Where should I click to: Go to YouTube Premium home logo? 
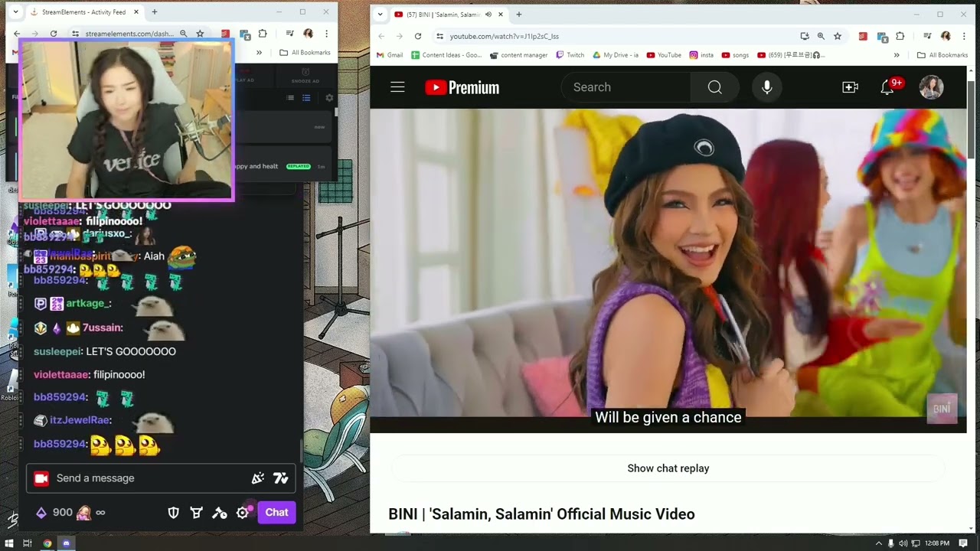pyautogui.click(x=462, y=87)
